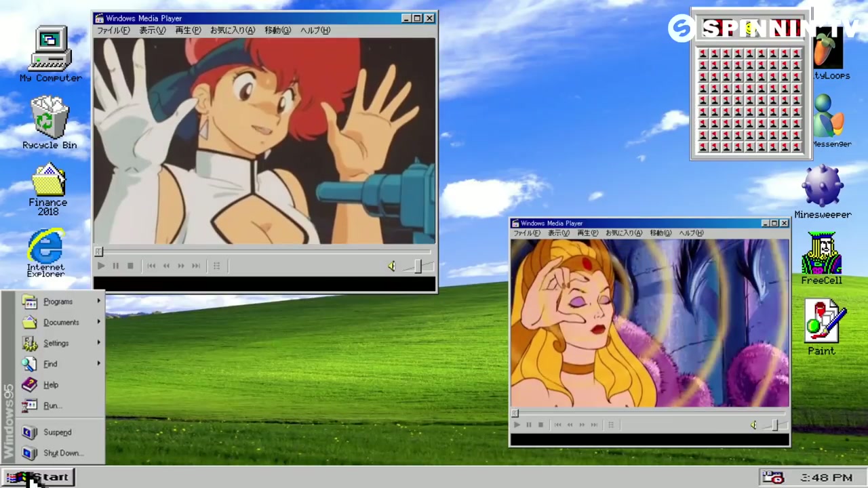
Task: Pause playback in the small media player
Action: pyautogui.click(x=528, y=425)
